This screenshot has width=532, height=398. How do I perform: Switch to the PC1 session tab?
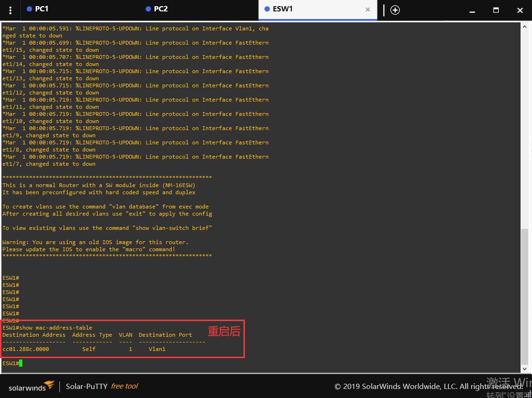pyautogui.click(x=80, y=9)
